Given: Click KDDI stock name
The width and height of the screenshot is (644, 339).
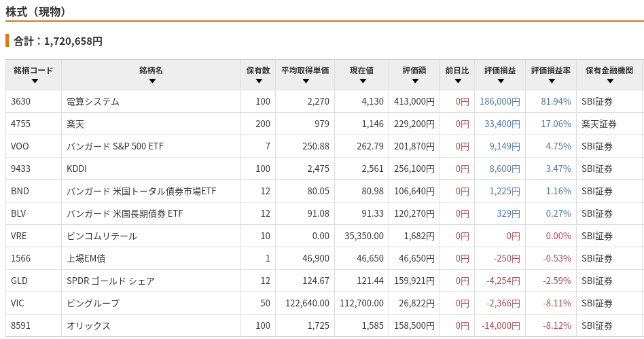Looking at the screenshot, I should (77, 168).
